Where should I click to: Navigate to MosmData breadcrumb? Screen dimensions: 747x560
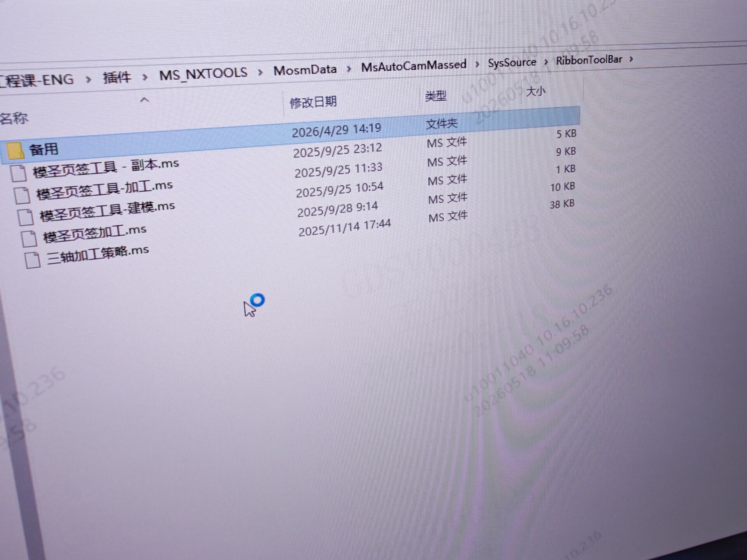coord(305,70)
